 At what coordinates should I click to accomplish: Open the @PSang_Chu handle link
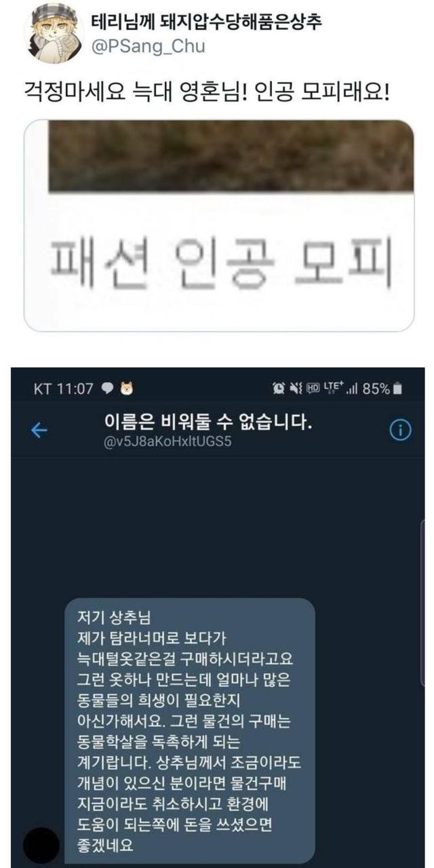click(x=148, y=47)
